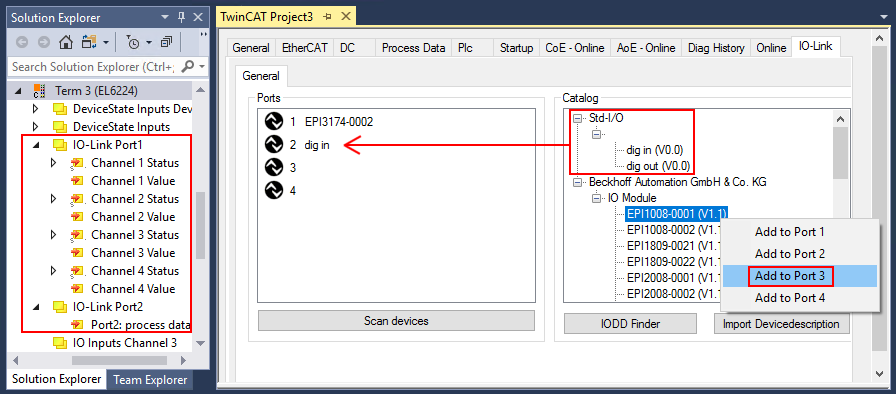Screen dimensions: 896x394
Task: Click the Channel 1 Status variable icon
Action: [x=76, y=163]
